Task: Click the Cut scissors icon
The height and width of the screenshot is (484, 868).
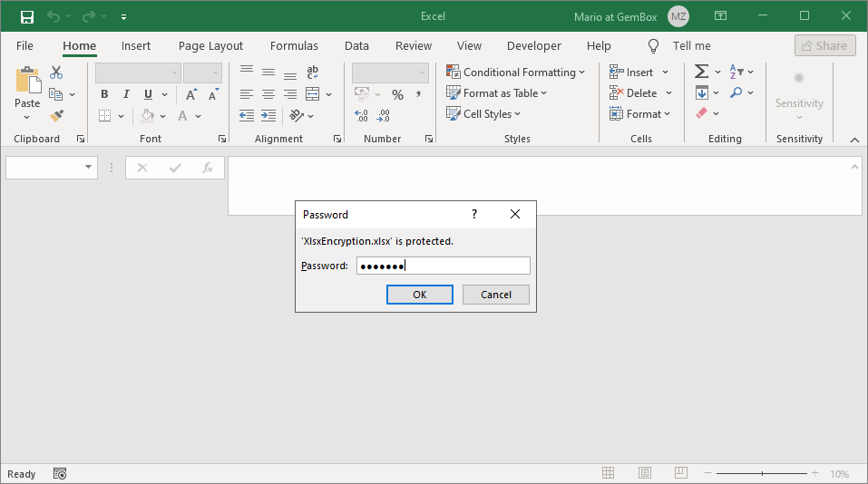Action: click(56, 73)
